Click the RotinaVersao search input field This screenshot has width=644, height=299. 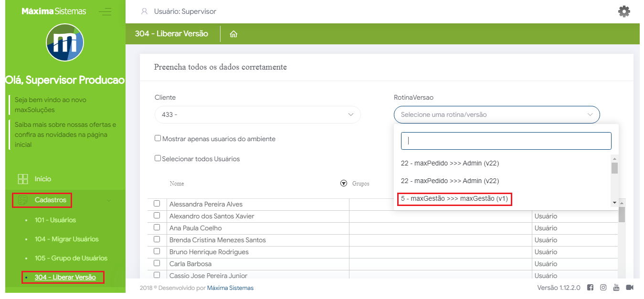point(506,141)
